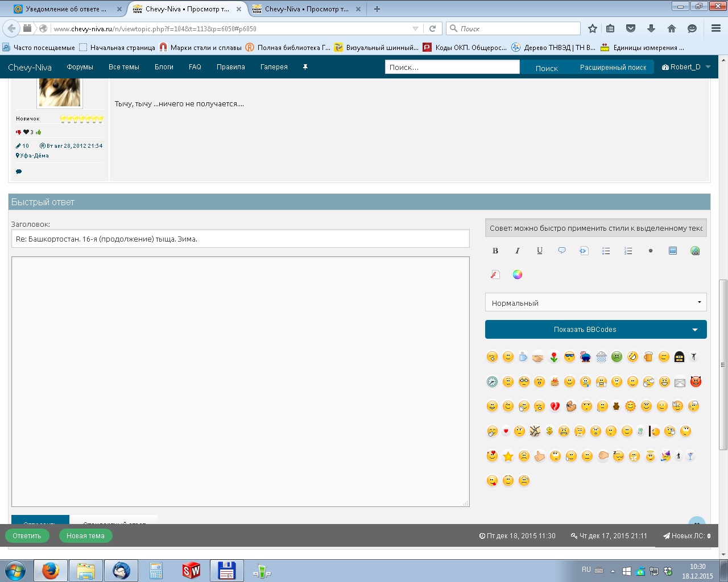Toggle bold formatting in the editor
Image resolution: width=728 pixels, height=582 pixels.
pyautogui.click(x=495, y=251)
